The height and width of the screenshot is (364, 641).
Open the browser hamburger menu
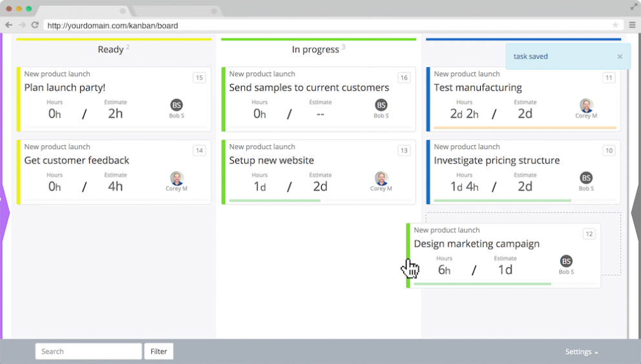point(633,25)
